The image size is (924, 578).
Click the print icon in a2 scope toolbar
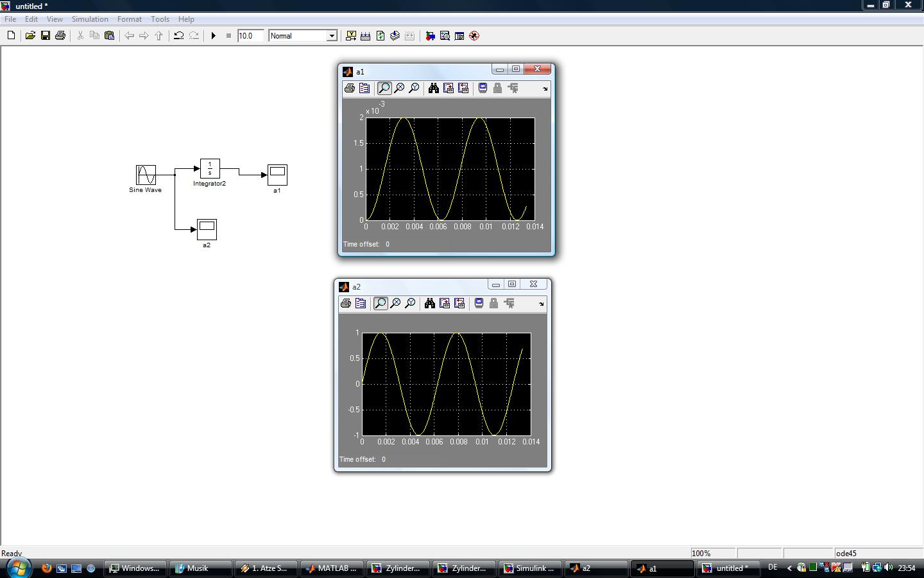point(346,304)
